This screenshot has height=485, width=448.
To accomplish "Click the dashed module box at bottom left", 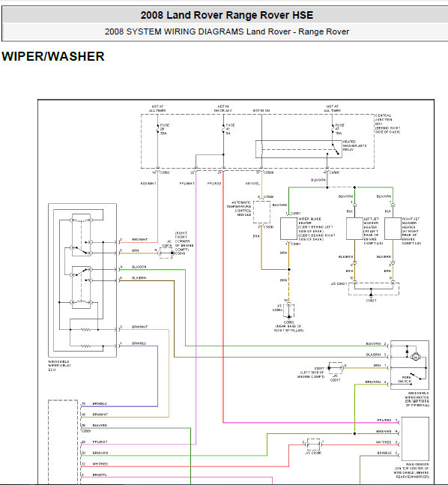I will (x=63, y=442).
